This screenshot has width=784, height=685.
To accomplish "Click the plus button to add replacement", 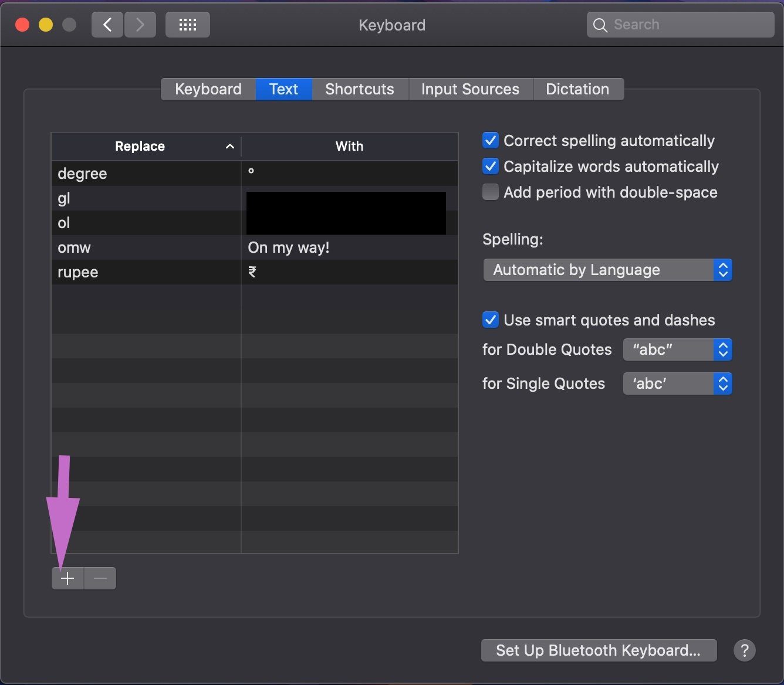I will point(67,578).
